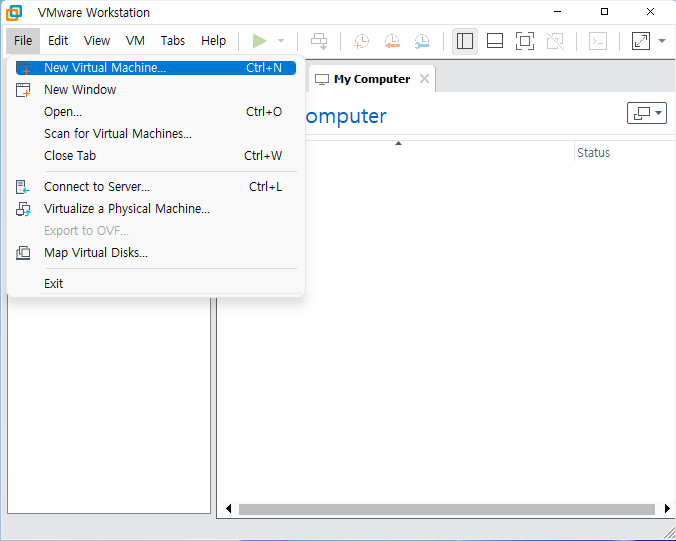Choose Virtualize a Physical Machine...
The image size is (676, 541).
pos(156,209)
